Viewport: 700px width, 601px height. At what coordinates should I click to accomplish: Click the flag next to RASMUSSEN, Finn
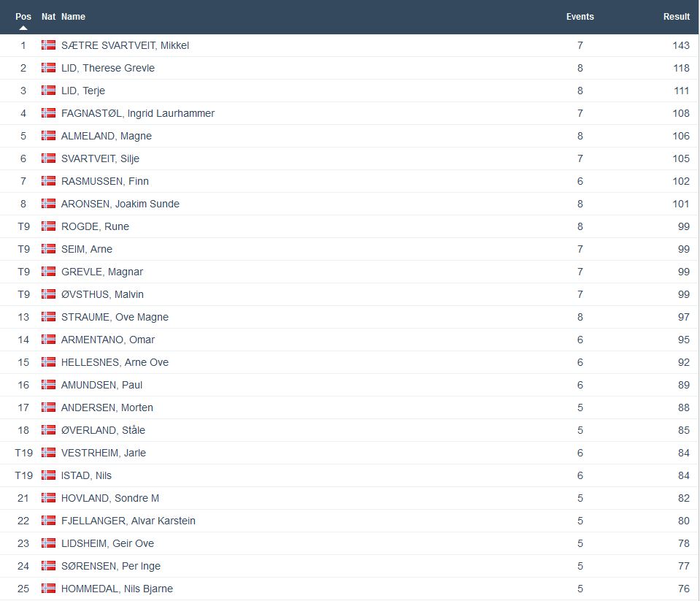[48, 181]
